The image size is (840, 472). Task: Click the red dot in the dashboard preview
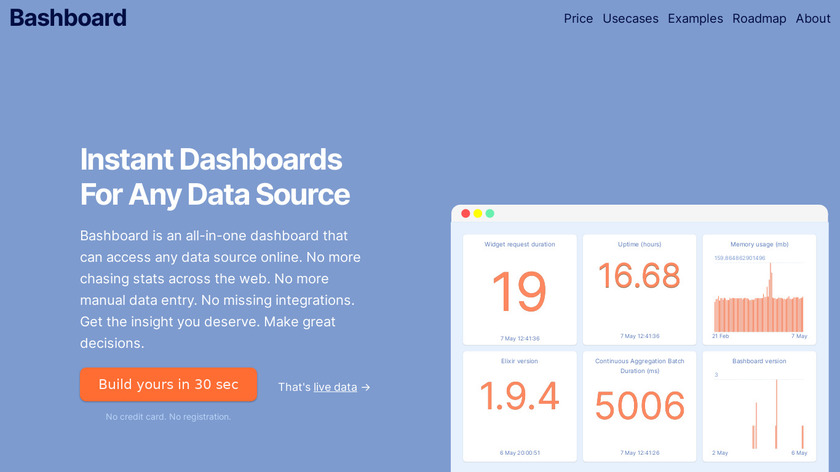click(466, 213)
